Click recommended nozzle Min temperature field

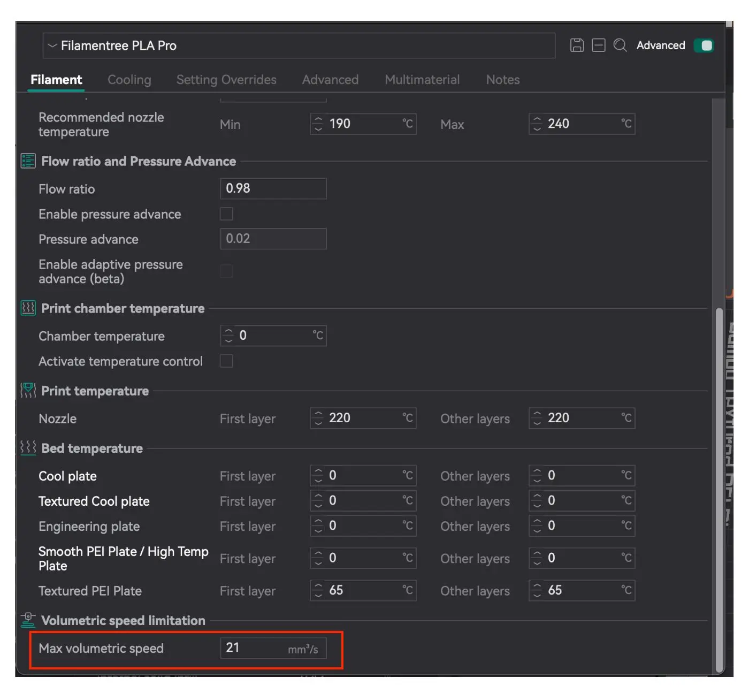(x=363, y=124)
